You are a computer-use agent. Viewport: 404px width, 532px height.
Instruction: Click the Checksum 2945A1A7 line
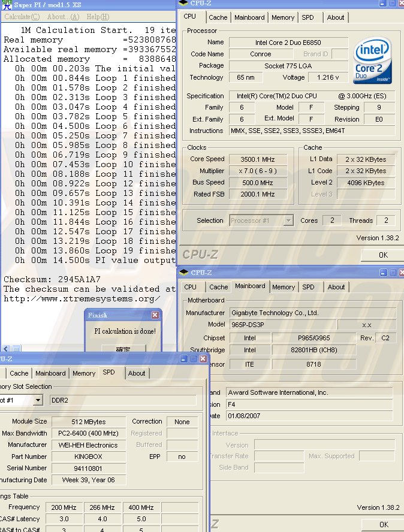pos(52,279)
